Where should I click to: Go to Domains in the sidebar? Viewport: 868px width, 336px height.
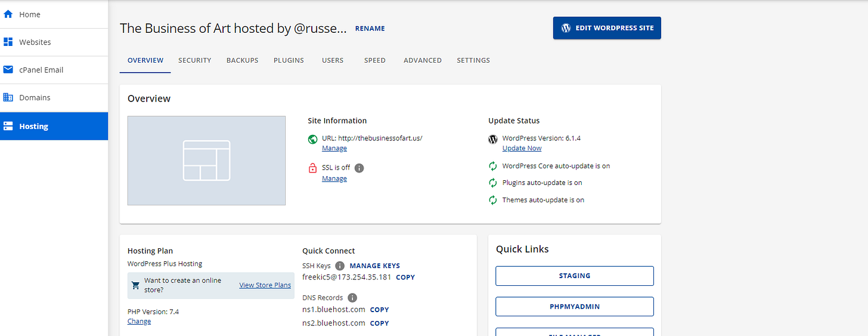(x=54, y=97)
